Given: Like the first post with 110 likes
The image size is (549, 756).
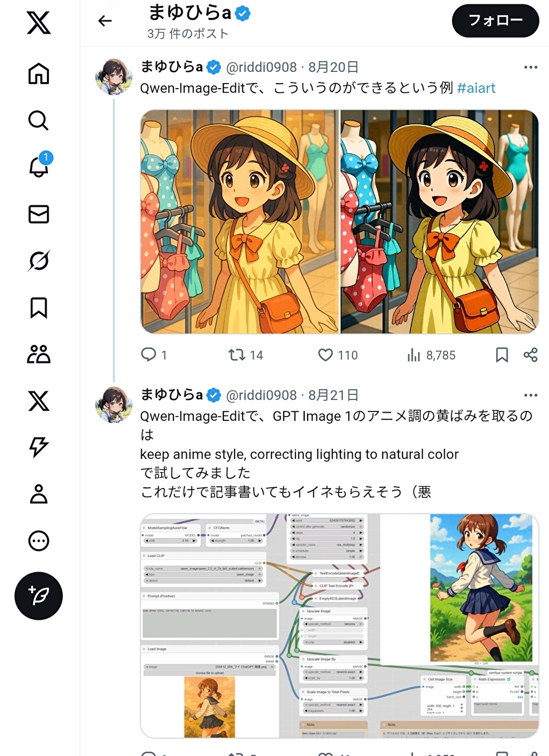Looking at the screenshot, I should pos(338,355).
